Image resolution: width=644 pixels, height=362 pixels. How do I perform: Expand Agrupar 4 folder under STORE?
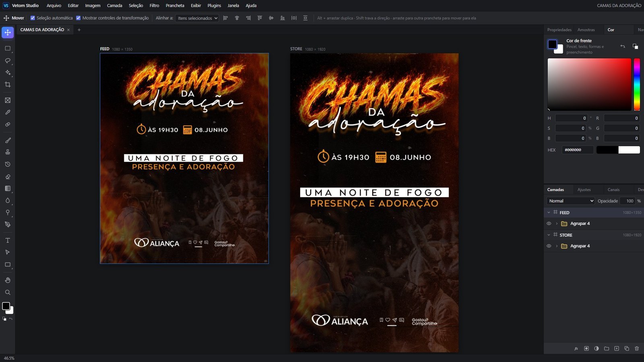pos(557,246)
